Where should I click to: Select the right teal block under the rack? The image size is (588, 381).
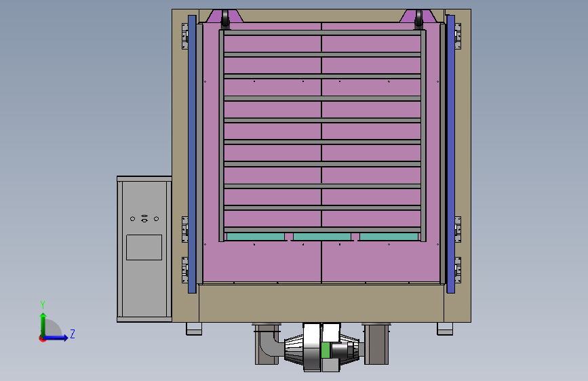coord(389,237)
